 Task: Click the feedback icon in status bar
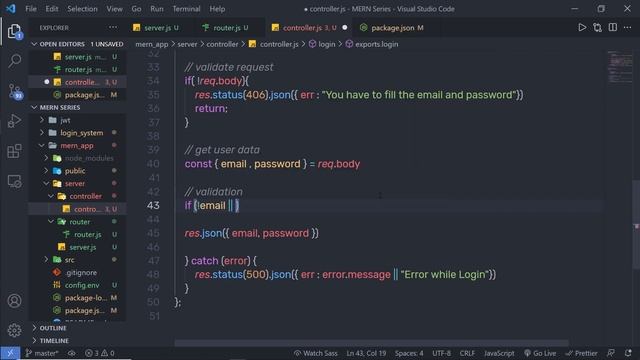click(611, 353)
